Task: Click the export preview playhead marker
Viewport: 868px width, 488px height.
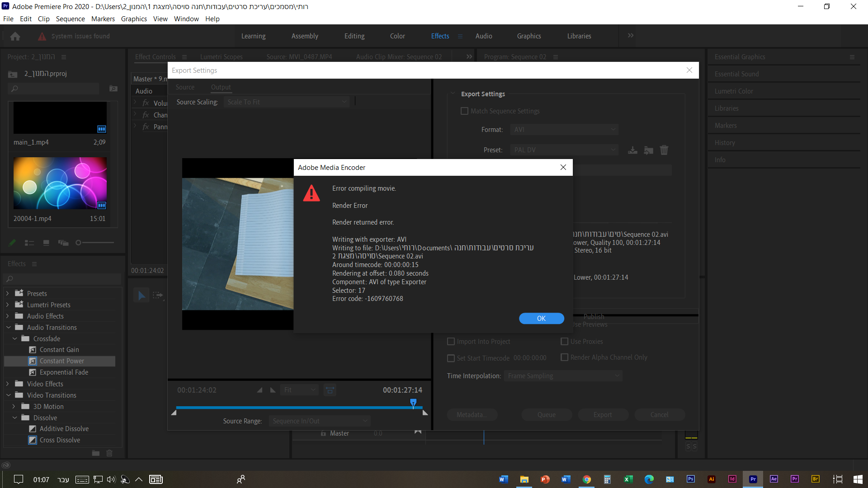Action: coord(413,402)
